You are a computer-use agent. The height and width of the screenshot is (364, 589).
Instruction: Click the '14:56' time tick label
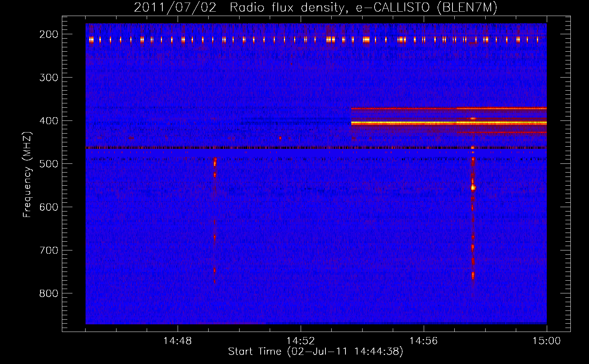click(424, 341)
